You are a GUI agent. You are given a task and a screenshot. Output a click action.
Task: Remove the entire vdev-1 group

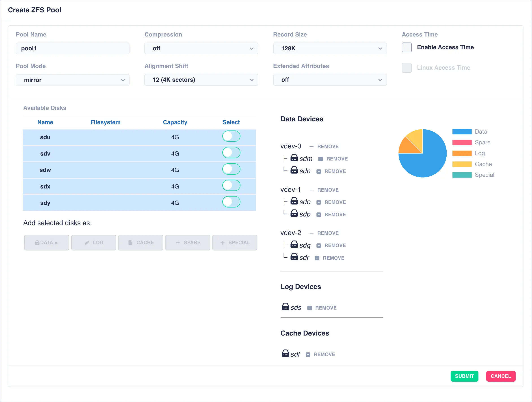tap(328, 190)
